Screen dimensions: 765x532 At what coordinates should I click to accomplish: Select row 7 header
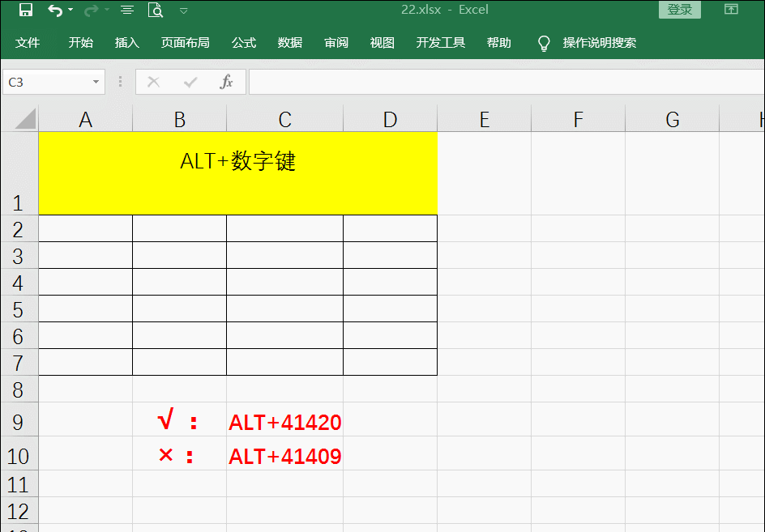19,362
